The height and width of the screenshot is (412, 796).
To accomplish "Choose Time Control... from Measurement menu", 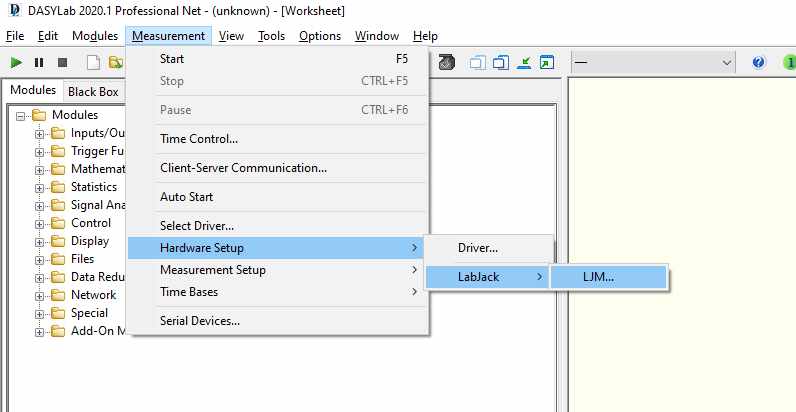I will 199,139.
